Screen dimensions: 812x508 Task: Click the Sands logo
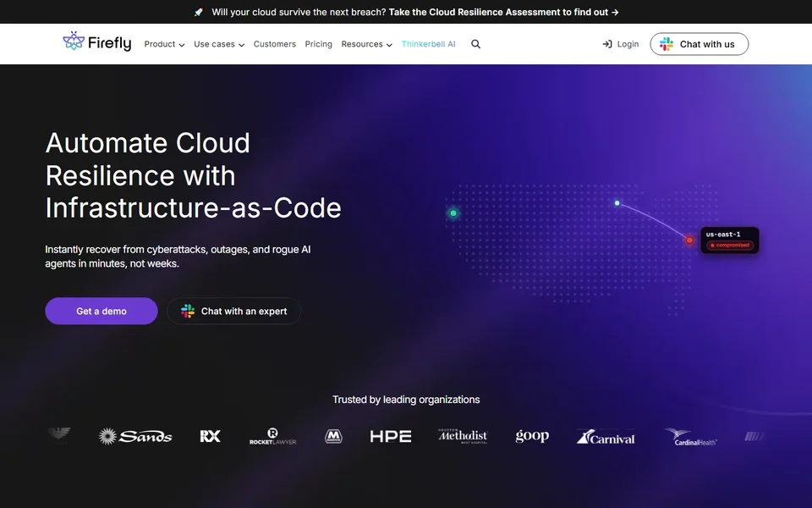(135, 437)
